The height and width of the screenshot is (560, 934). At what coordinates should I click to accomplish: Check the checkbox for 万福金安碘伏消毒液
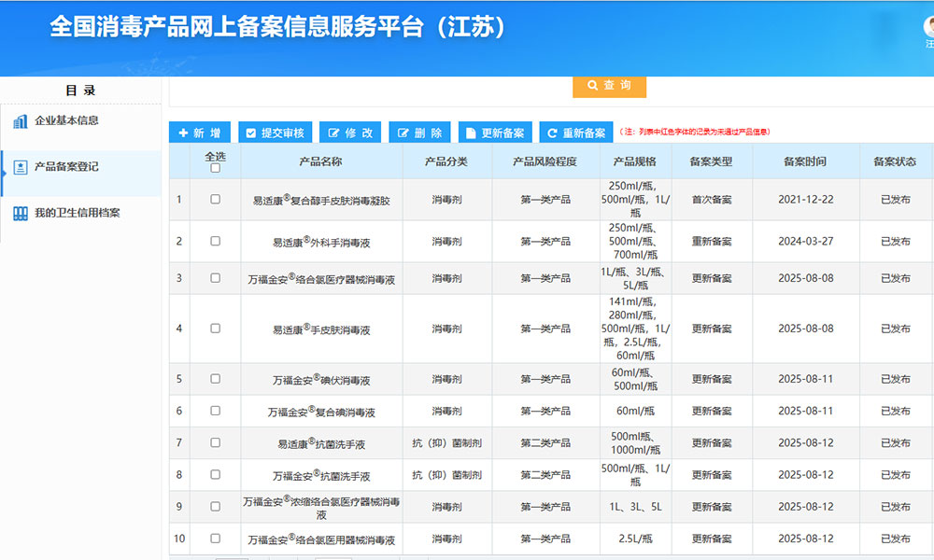(215, 378)
